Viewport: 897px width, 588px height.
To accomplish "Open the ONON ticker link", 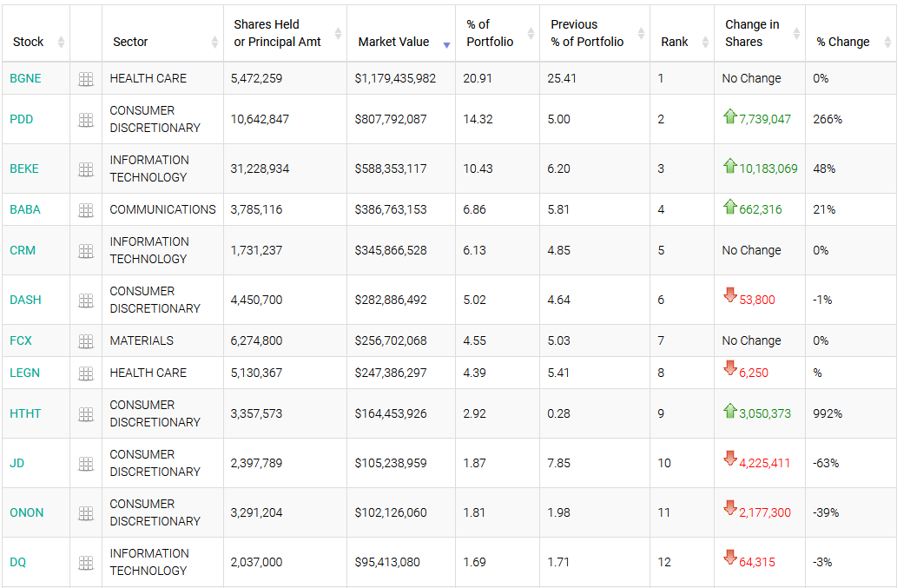I will (26, 512).
